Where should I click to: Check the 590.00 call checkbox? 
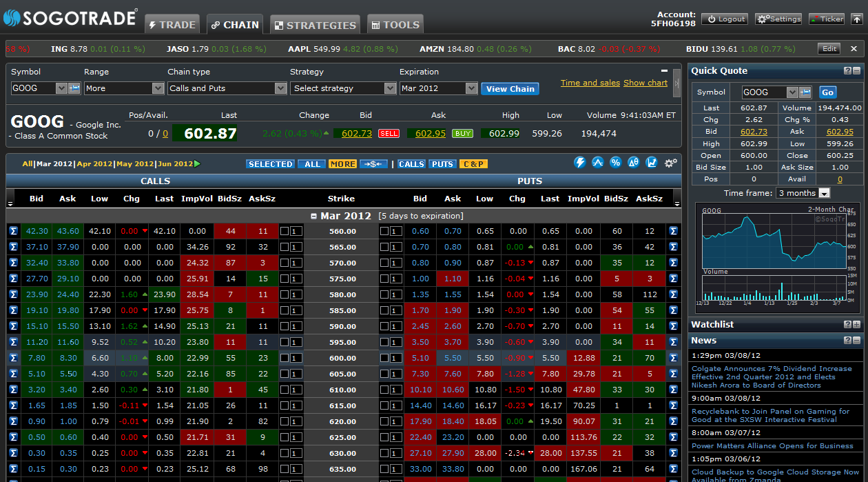point(285,326)
